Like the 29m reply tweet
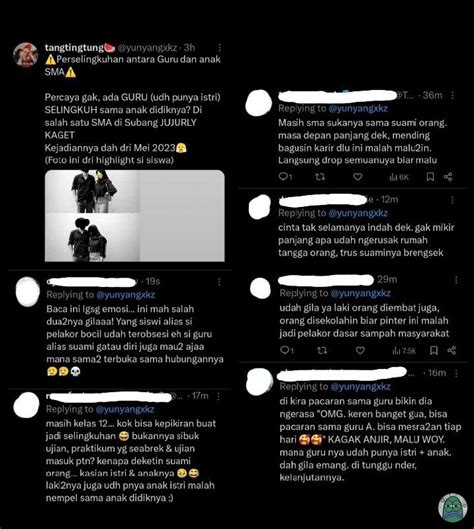This screenshot has width=474, height=529. (x=360, y=351)
